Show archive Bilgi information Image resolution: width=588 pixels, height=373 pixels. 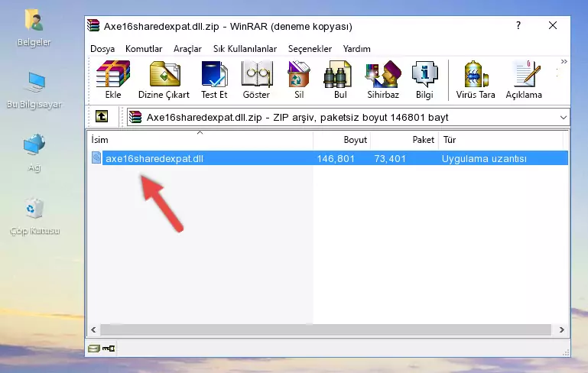pos(424,79)
